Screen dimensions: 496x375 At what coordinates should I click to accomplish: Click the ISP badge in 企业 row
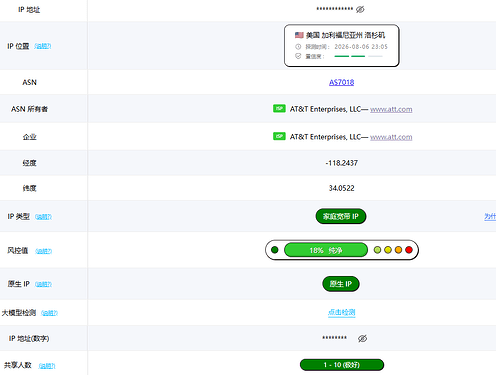pyautogui.click(x=279, y=136)
